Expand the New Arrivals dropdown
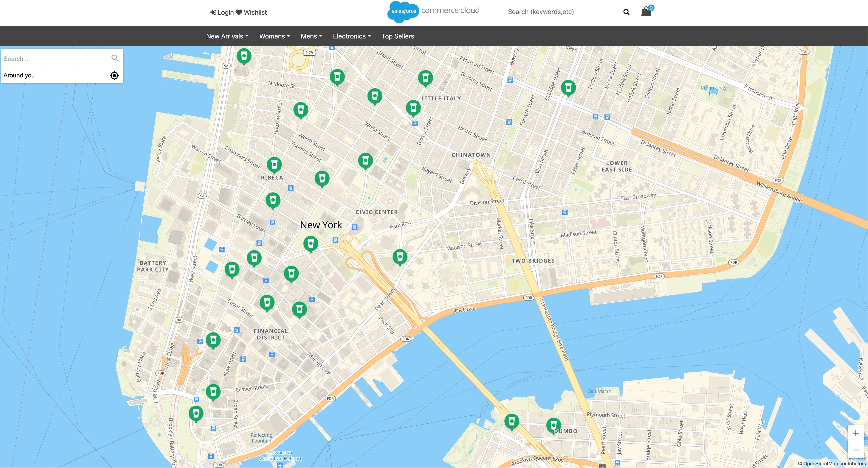868x468 pixels. 227,36
